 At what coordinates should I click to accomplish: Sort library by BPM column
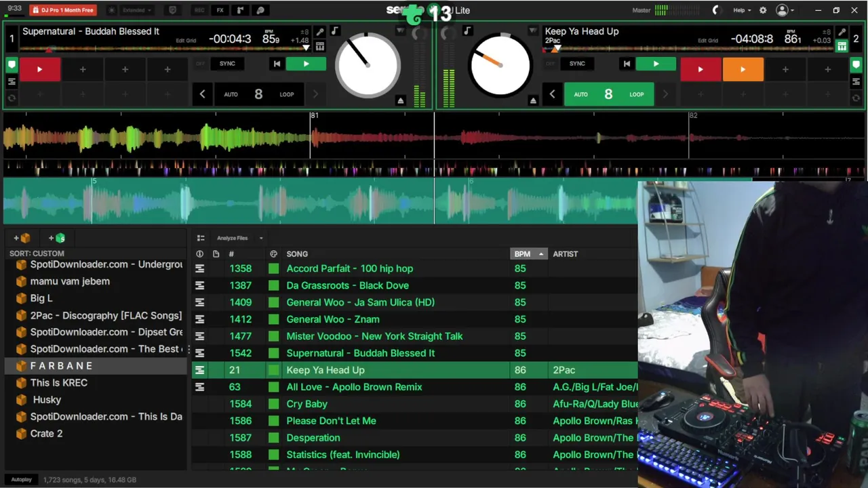coord(528,254)
